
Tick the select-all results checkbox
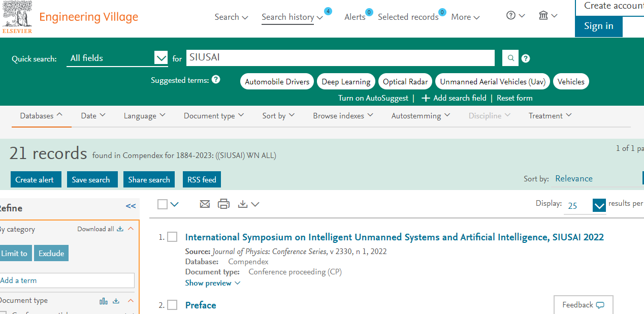coord(163,204)
